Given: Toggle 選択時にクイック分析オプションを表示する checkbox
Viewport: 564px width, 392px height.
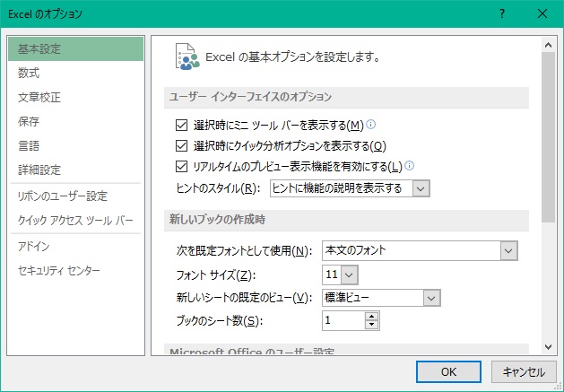Looking at the screenshot, I should [181, 146].
